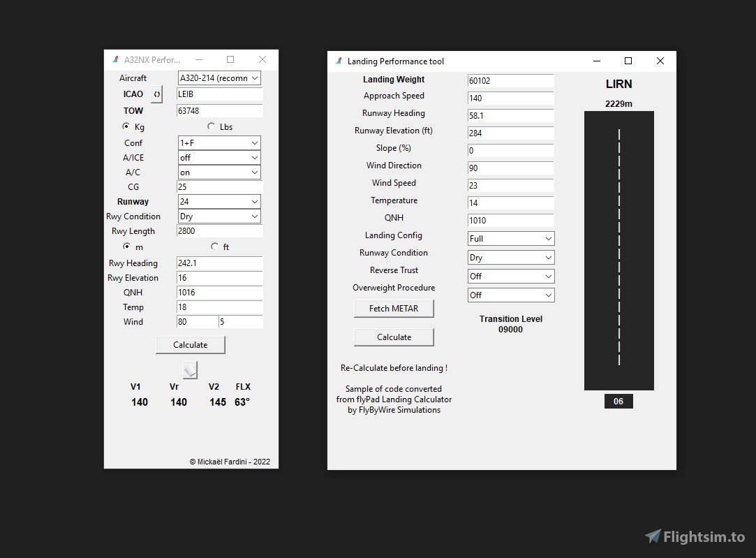Viewport: 756px width, 558px height.
Task: Click the ICAO fetch icon beside the ICAO field
Action: pos(156,94)
